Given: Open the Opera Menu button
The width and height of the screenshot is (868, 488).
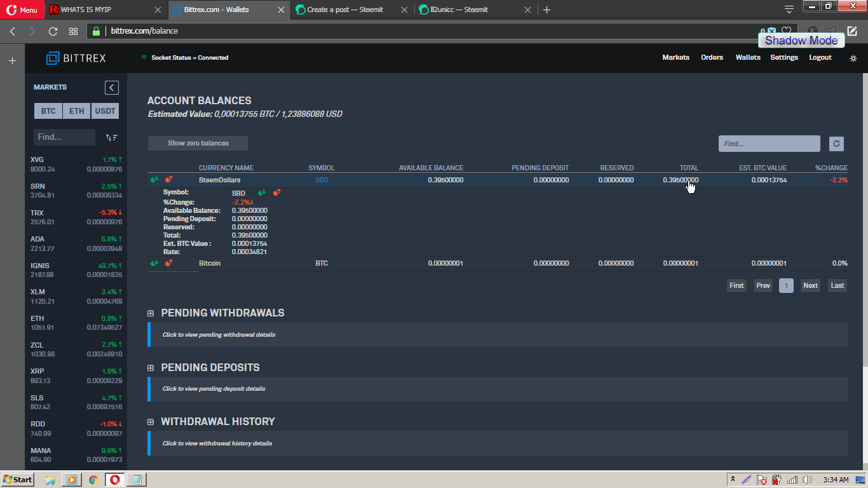Looking at the screenshot, I should [22, 9].
